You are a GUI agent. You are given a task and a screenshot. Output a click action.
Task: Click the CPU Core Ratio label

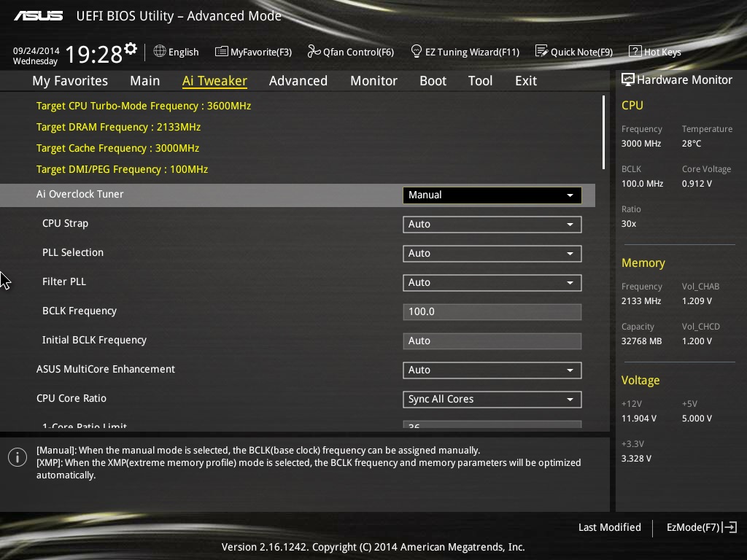point(71,398)
